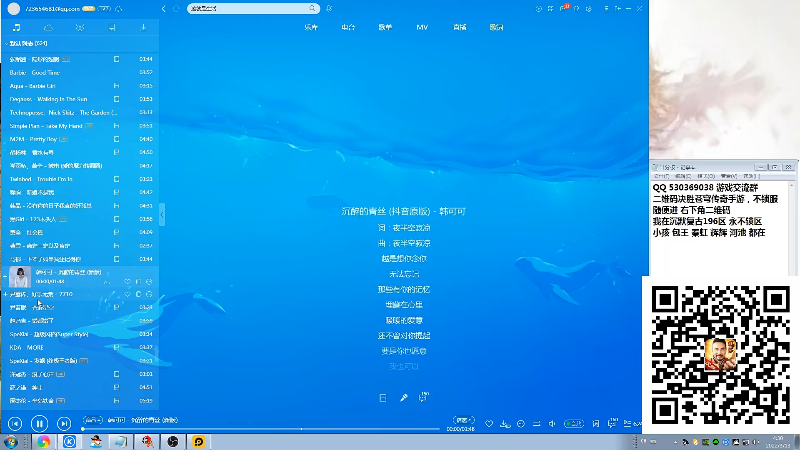The height and width of the screenshot is (450, 800).
Task: Click the album cover thumbnail in the playlist
Action: pyautogui.click(x=20, y=277)
